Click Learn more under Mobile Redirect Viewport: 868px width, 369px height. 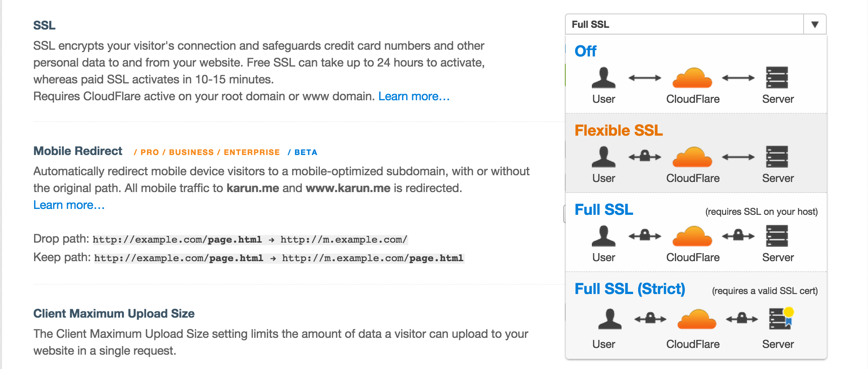(69, 205)
